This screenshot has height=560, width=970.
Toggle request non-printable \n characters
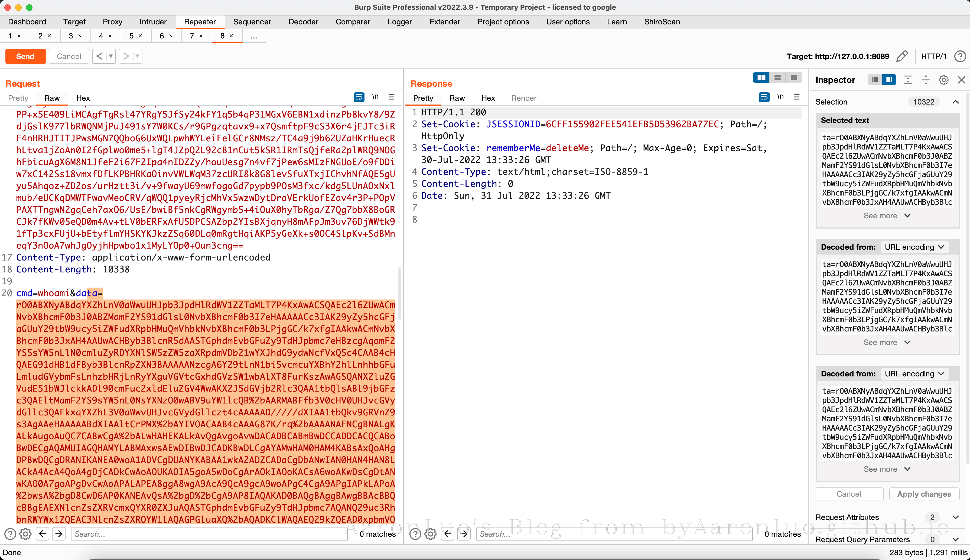(x=375, y=97)
